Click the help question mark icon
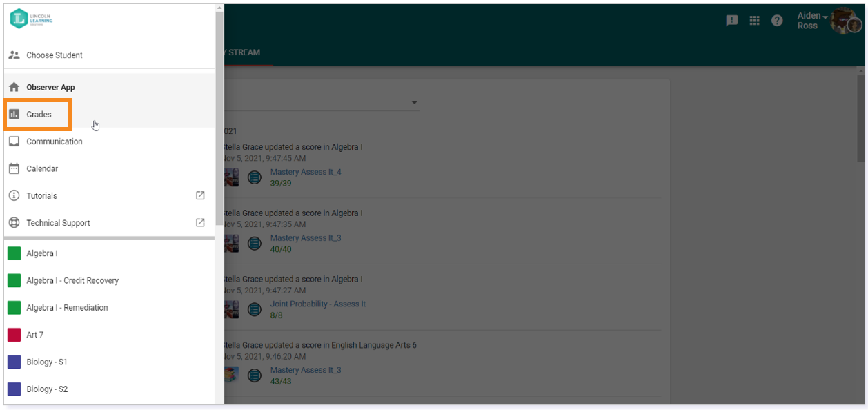 (777, 21)
